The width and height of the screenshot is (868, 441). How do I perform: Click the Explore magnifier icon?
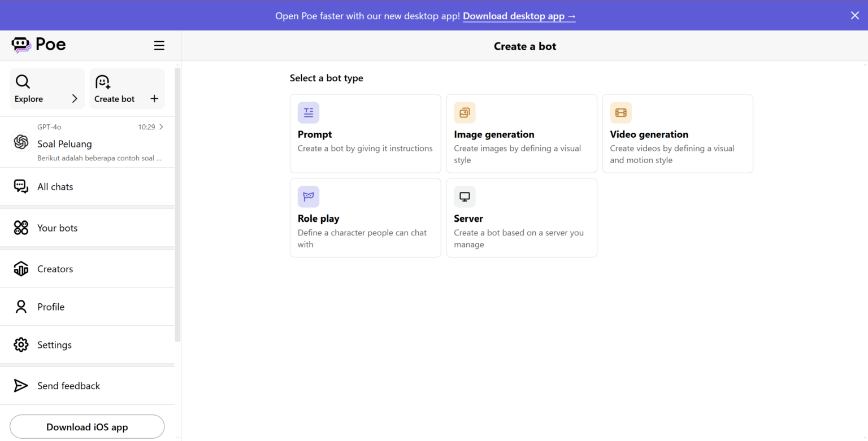coord(23,82)
